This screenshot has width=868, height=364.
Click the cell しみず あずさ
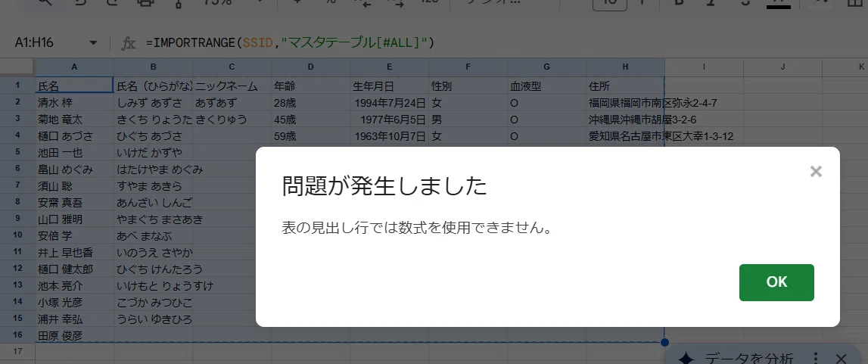(x=153, y=102)
